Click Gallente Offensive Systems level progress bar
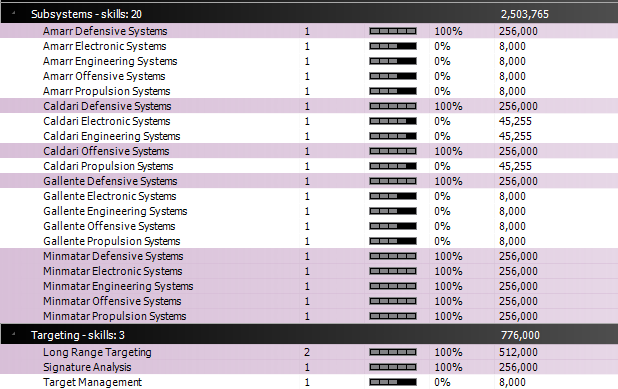The height and width of the screenshot is (389, 618). click(393, 226)
